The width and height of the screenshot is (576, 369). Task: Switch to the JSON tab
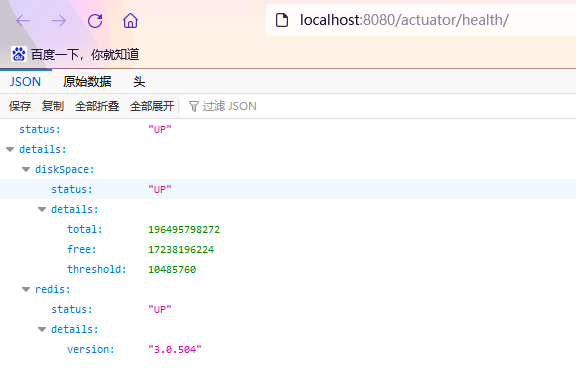tap(25, 82)
